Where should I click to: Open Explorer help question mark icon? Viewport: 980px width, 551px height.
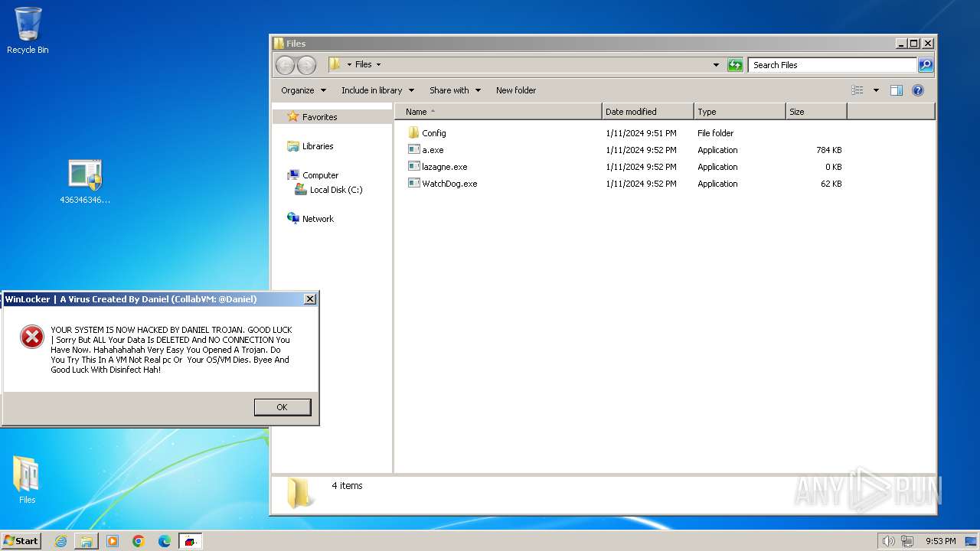pyautogui.click(x=918, y=90)
